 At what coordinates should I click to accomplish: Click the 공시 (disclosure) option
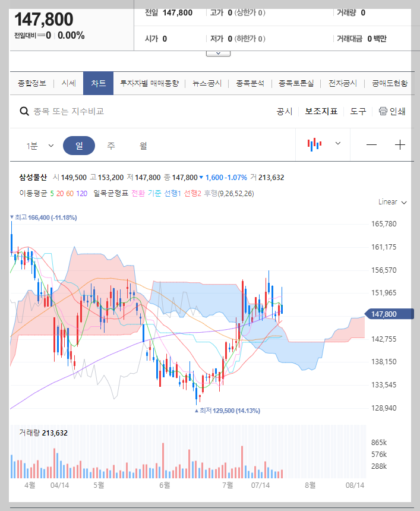(285, 112)
